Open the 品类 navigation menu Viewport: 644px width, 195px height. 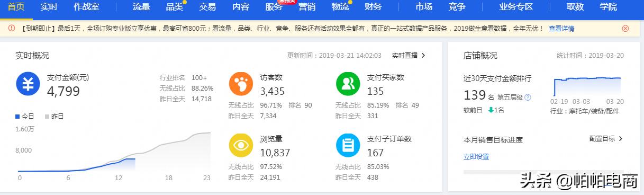[174, 7]
